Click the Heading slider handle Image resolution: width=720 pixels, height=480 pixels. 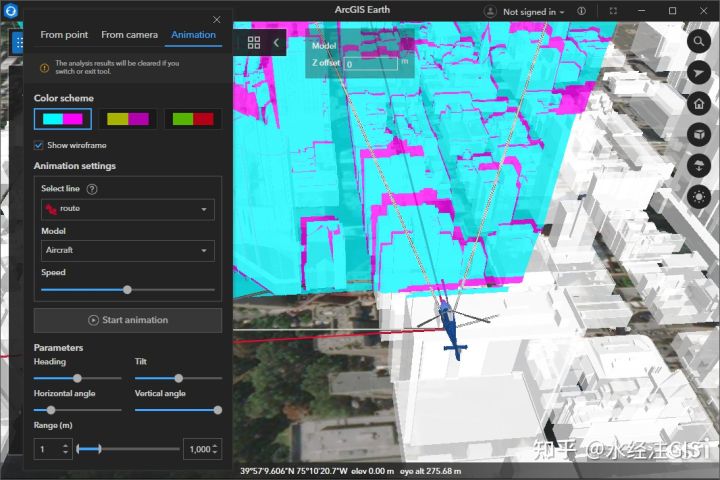click(x=77, y=378)
